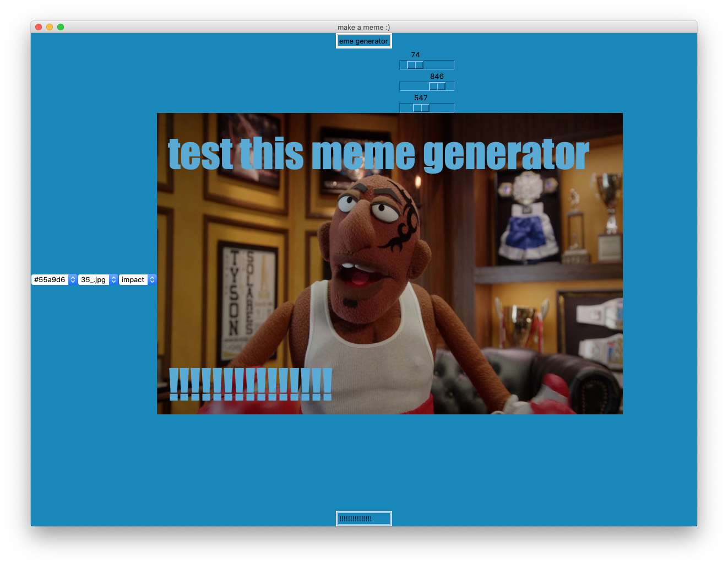The height and width of the screenshot is (567, 728).
Task: Click the slider showing value 547
Action: tap(427, 107)
